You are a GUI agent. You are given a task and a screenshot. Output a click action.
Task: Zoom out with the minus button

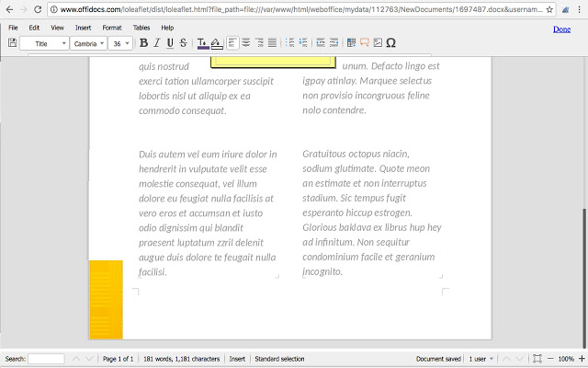click(550, 359)
